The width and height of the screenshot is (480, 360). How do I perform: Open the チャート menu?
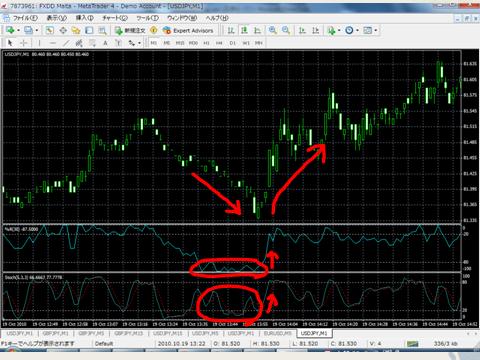pos(115,18)
